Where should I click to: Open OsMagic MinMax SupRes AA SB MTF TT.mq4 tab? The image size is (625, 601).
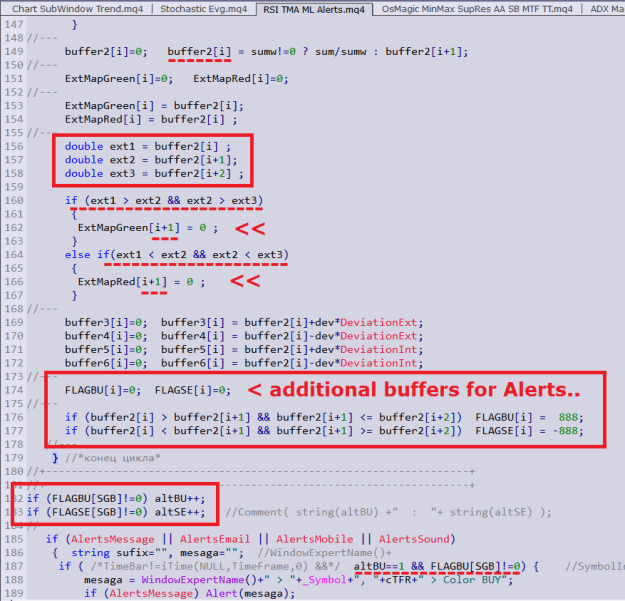tap(477, 8)
